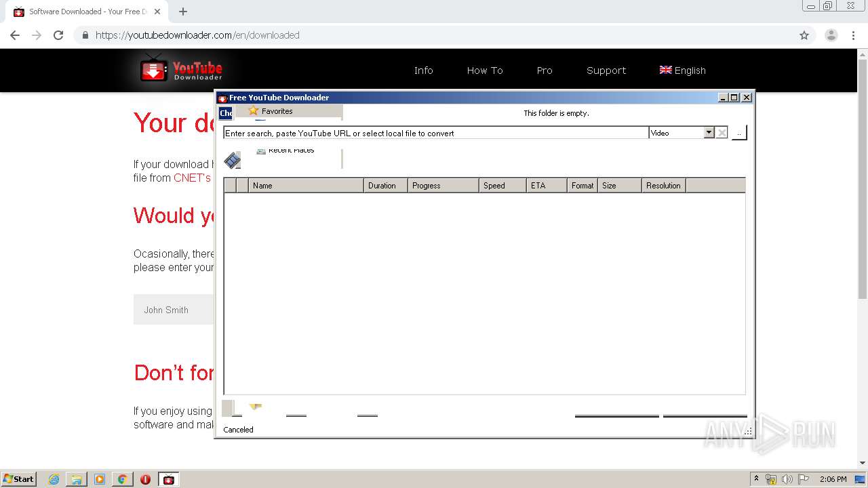Click 'This folder is empty.' text
The height and width of the screenshot is (488, 868).
click(x=556, y=113)
